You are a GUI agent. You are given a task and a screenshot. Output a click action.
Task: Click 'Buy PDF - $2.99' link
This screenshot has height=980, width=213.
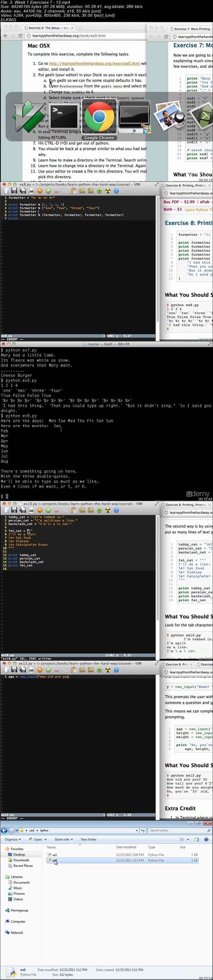click(x=179, y=202)
